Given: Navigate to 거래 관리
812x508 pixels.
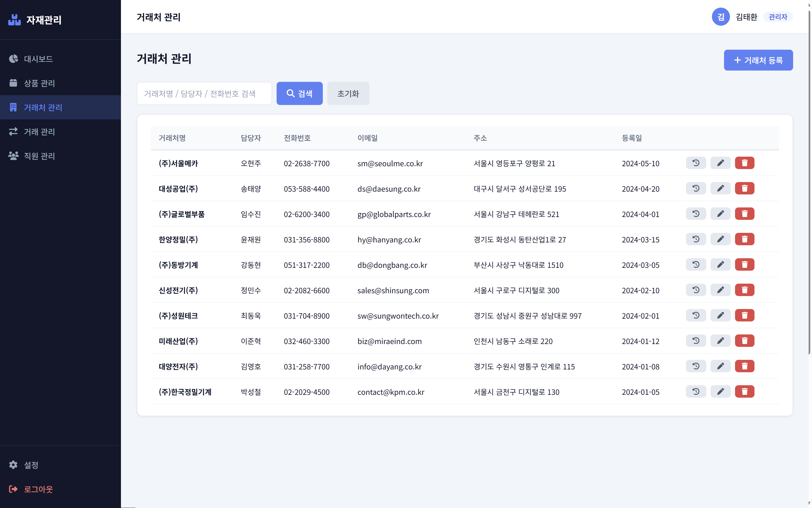Looking at the screenshot, I should pos(60,131).
